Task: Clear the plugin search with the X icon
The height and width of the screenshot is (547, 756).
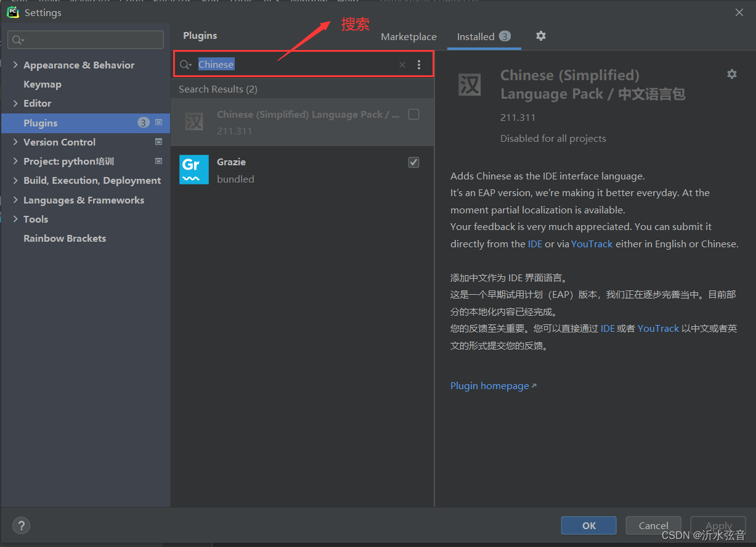Action: tap(402, 65)
